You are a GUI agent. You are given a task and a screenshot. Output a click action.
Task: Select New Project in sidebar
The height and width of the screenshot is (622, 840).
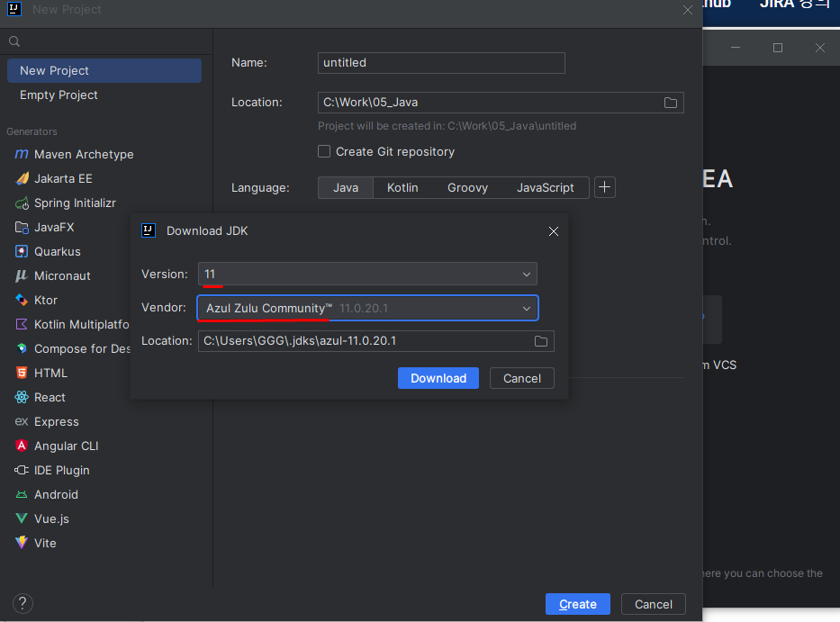point(104,71)
